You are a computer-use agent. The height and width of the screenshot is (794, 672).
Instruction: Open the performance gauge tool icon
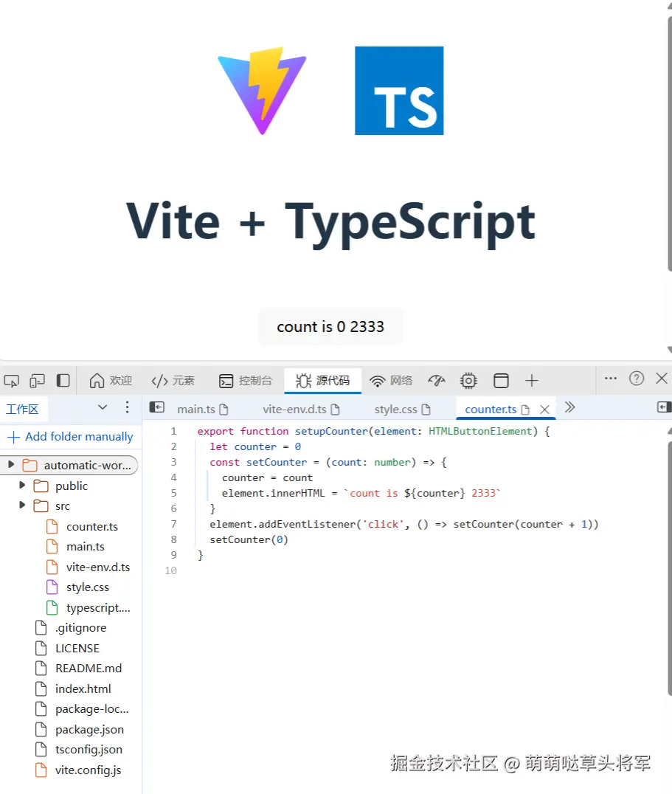(x=436, y=380)
